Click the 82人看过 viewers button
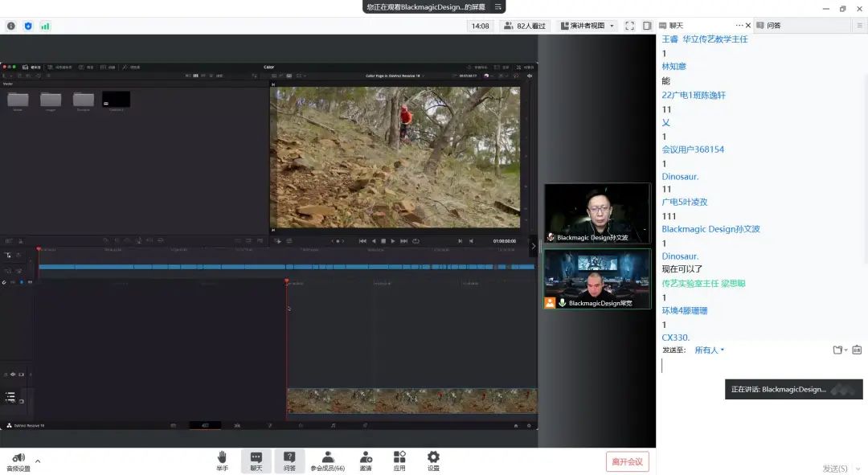868x475 pixels. click(x=526, y=26)
